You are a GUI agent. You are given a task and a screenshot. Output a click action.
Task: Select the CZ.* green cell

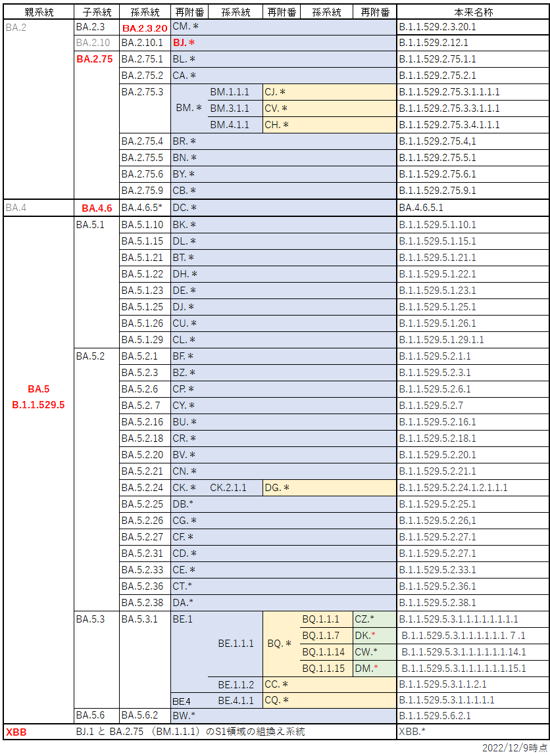(x=364, y=619)
